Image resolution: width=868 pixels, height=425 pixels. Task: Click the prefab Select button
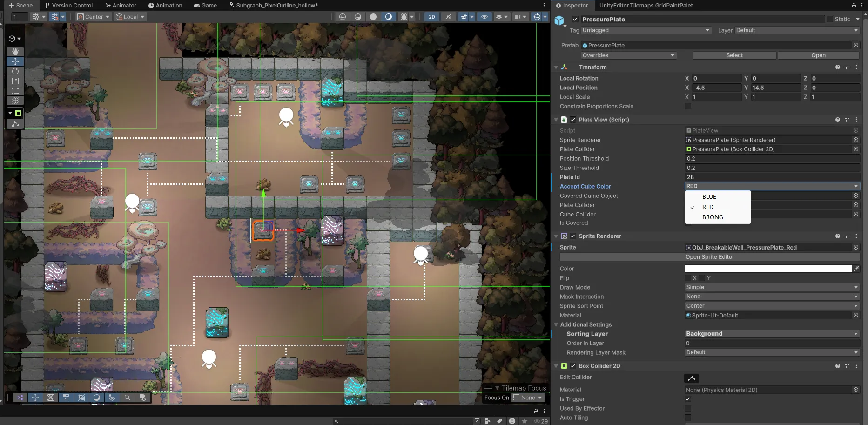coord(734,55)
